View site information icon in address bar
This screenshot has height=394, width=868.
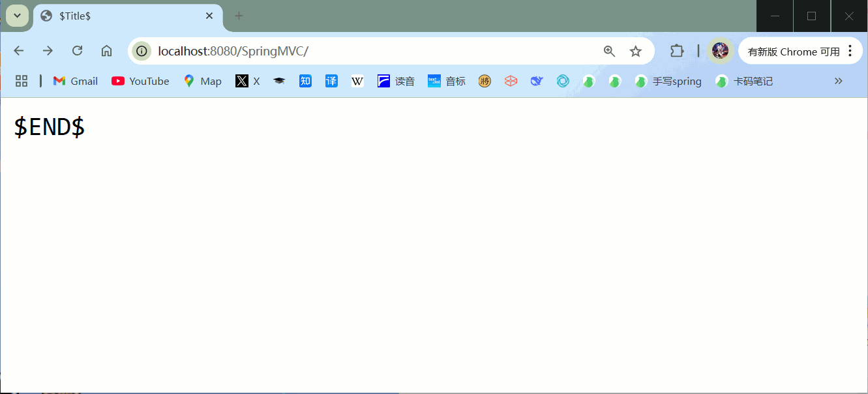142,51
